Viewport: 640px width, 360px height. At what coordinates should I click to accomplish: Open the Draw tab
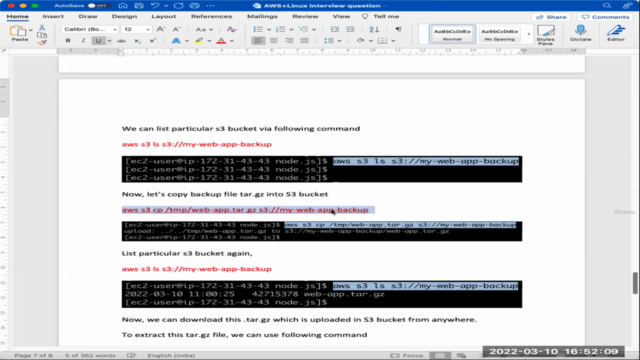(88, 16)
